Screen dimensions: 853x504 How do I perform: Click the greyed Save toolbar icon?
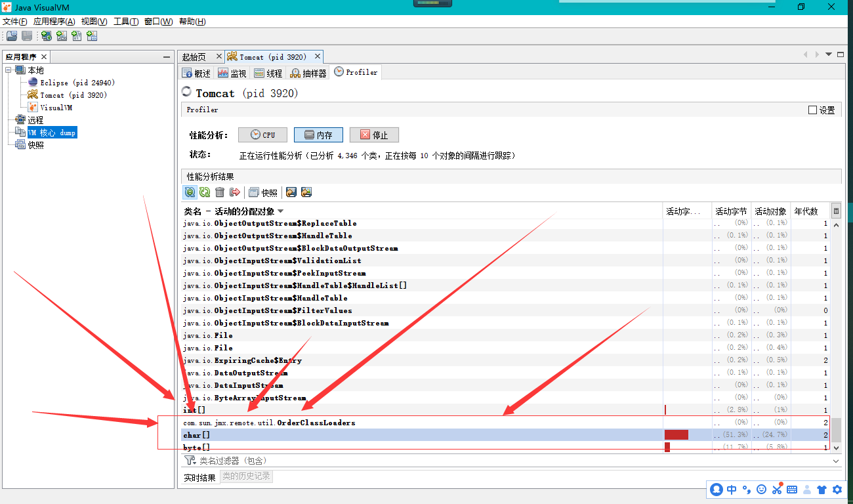[27, 36]
